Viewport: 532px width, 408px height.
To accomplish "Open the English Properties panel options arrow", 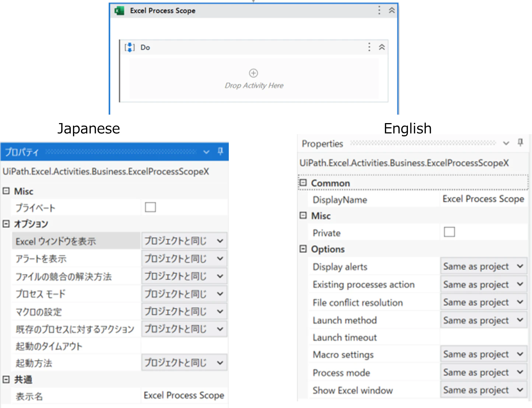I will pyautogui.click(x=506, y=143).
